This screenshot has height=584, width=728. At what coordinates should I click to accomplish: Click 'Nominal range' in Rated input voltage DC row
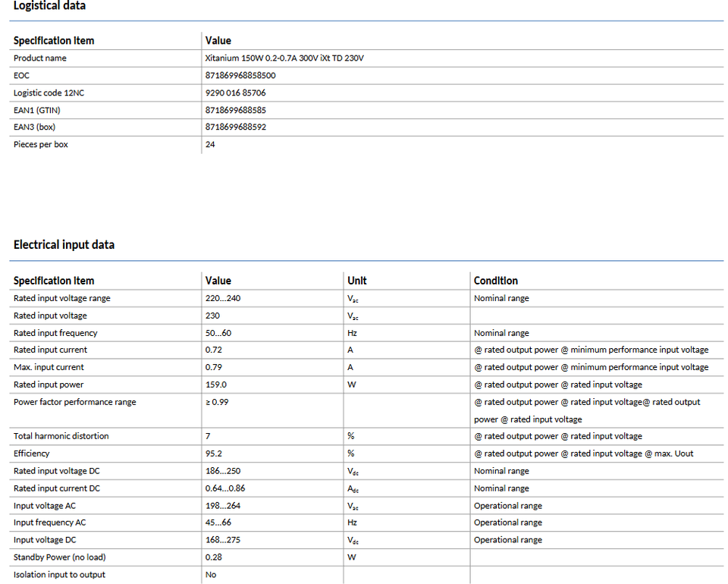click(501, 471)
